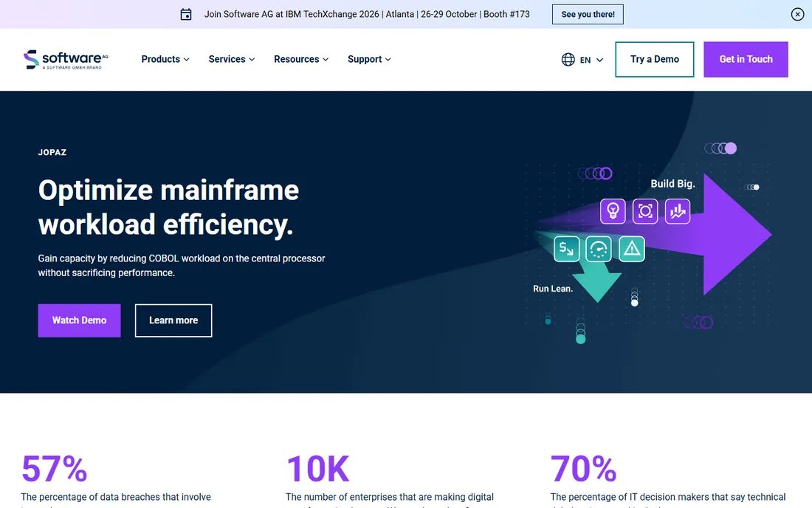Open the Services menu
The image size is (812, 508).
coord(232,59)
